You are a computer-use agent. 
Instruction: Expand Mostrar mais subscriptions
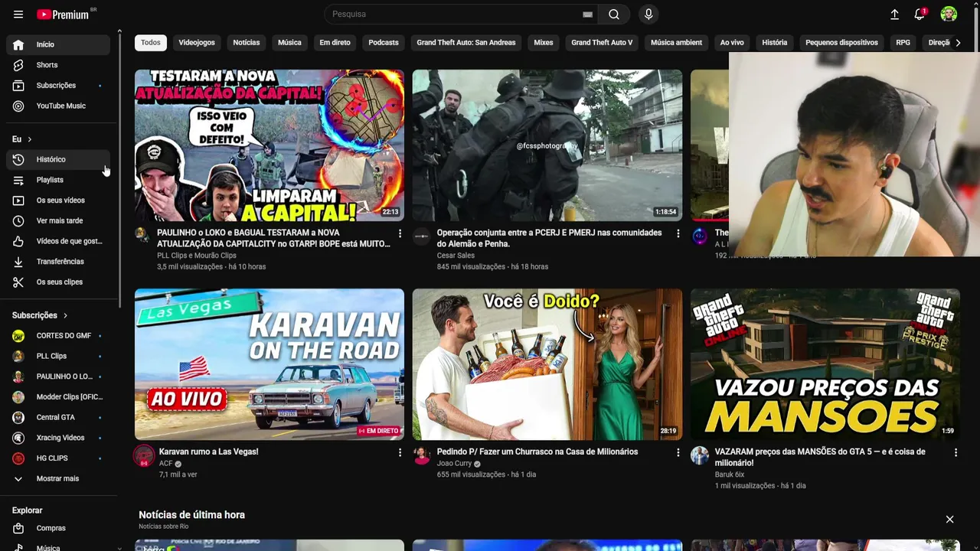pos(58,478)
